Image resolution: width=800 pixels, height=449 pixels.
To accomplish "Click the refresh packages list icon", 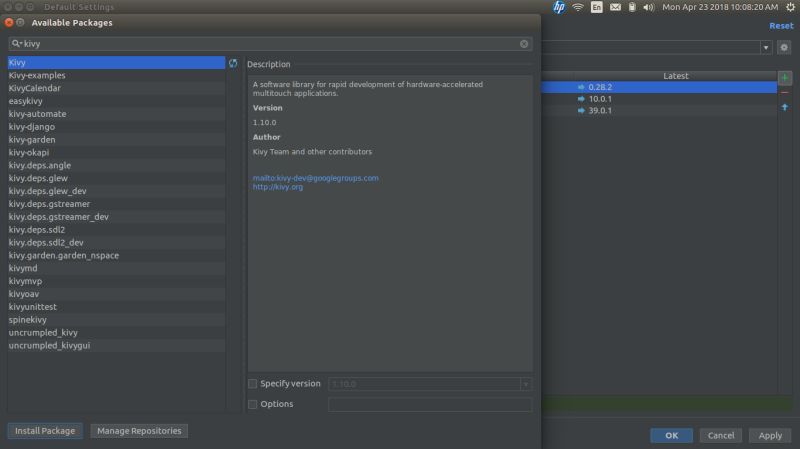I will 233,63.
